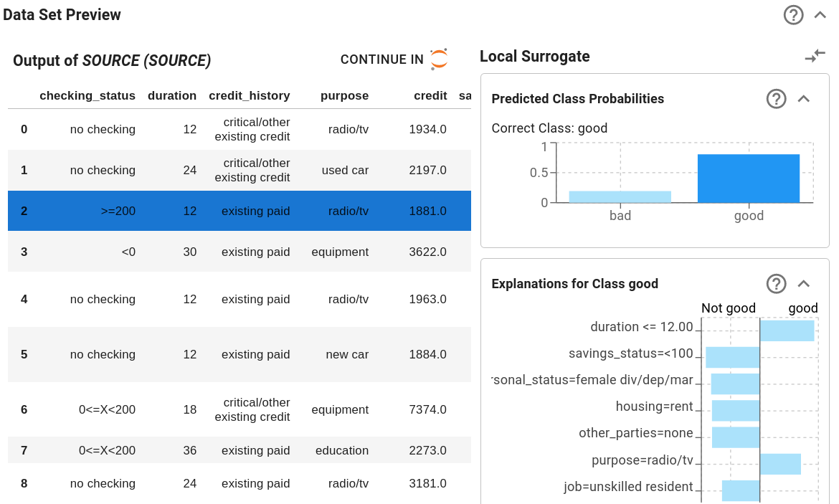
Task: Collapse Explanations for Class good card
Action: click(x=803, y=284)
